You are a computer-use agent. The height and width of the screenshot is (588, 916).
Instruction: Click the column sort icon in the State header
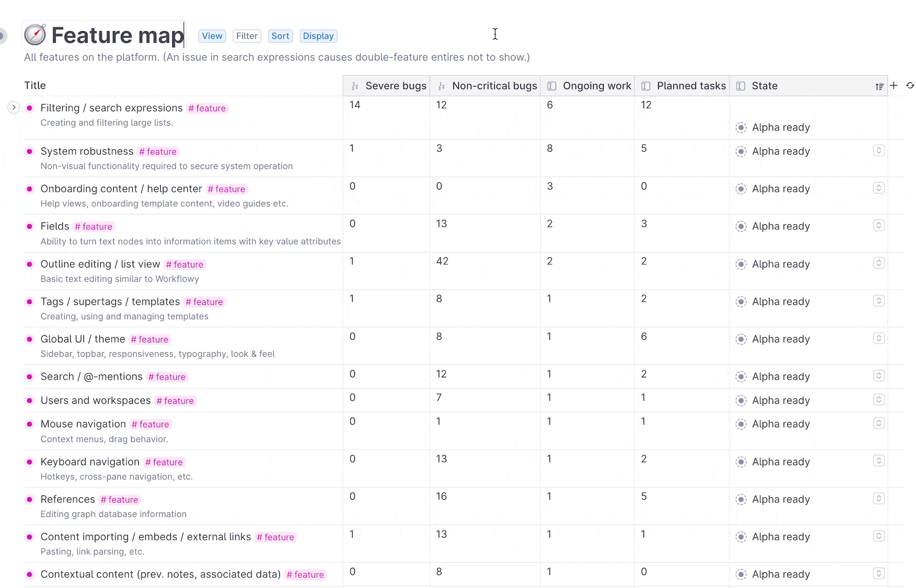point(879,86)
